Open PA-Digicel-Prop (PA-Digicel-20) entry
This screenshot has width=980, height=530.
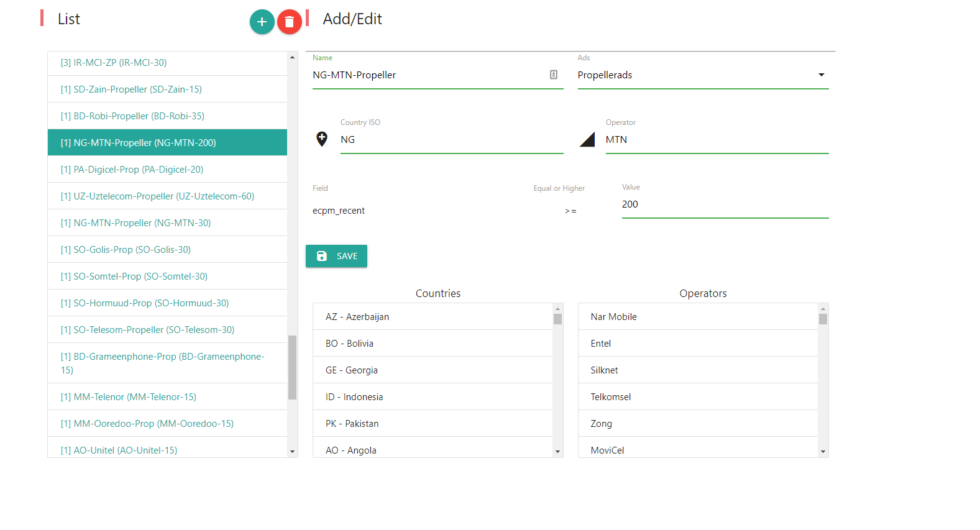[167, 170]
